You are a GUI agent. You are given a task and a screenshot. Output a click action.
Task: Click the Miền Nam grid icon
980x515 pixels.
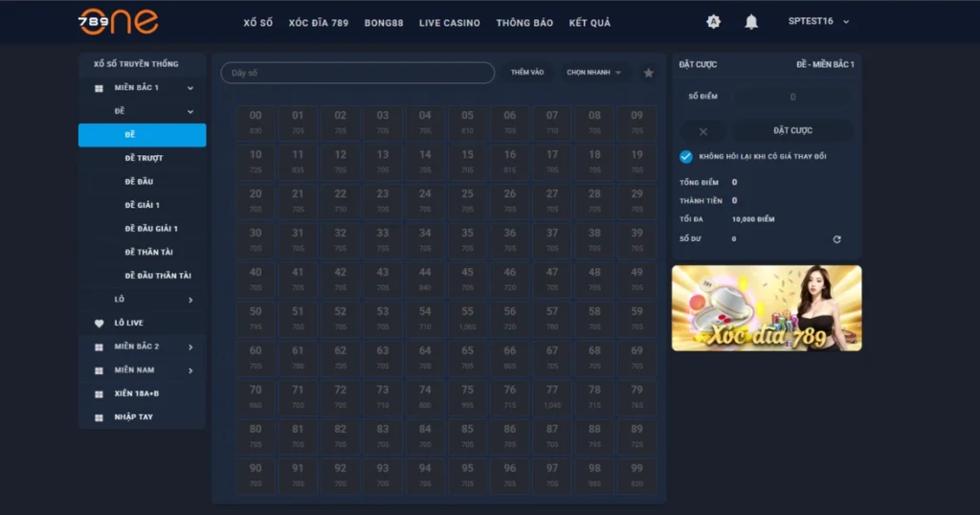point(99,370)
